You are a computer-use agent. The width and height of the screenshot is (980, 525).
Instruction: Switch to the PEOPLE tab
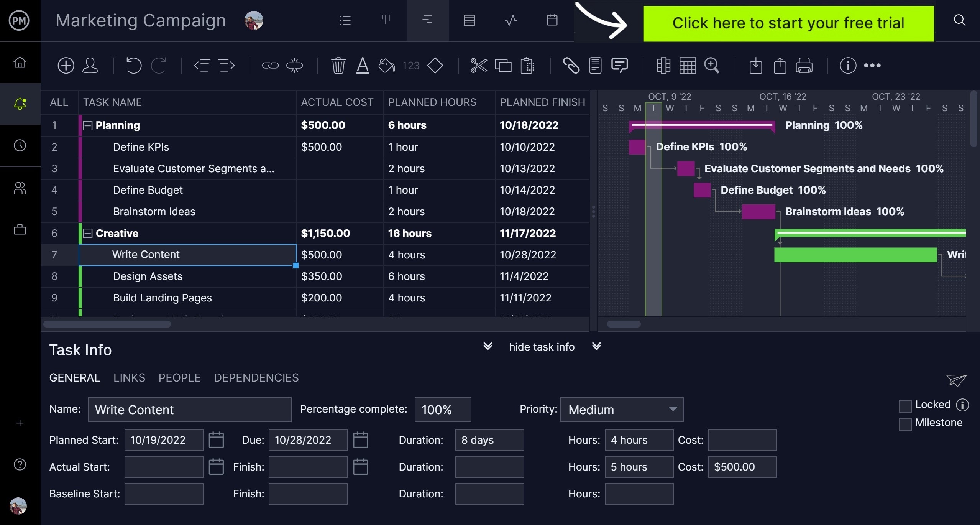[x=179, y=377]
